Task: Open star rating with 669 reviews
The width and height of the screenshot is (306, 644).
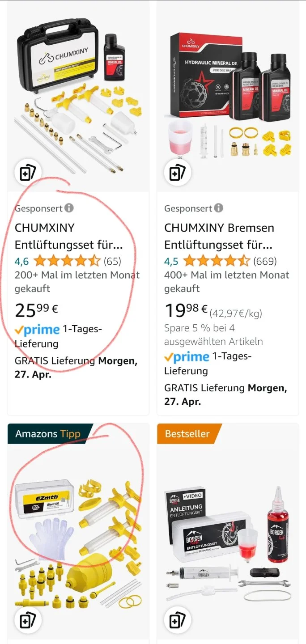Action: 217,261
